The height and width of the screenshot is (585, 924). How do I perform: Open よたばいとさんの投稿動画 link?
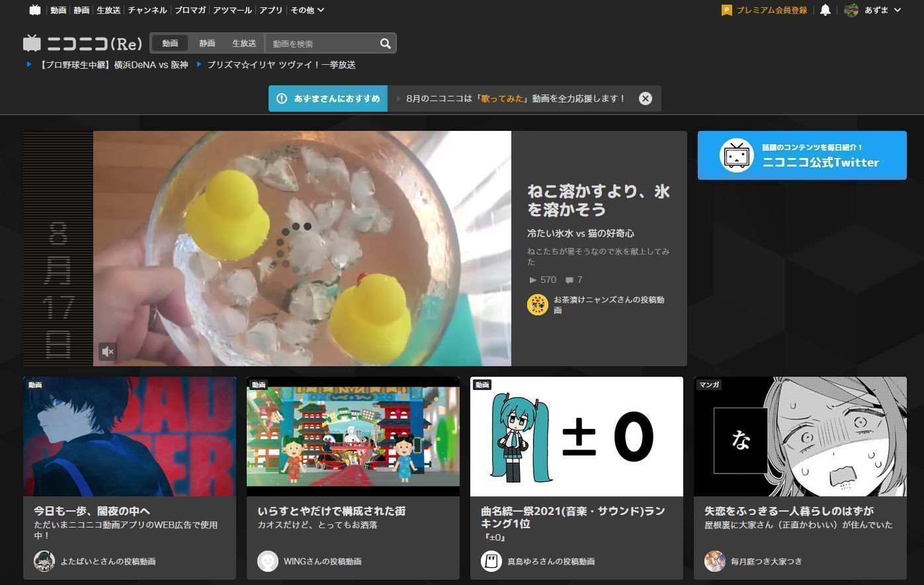(x=108, y=561)
